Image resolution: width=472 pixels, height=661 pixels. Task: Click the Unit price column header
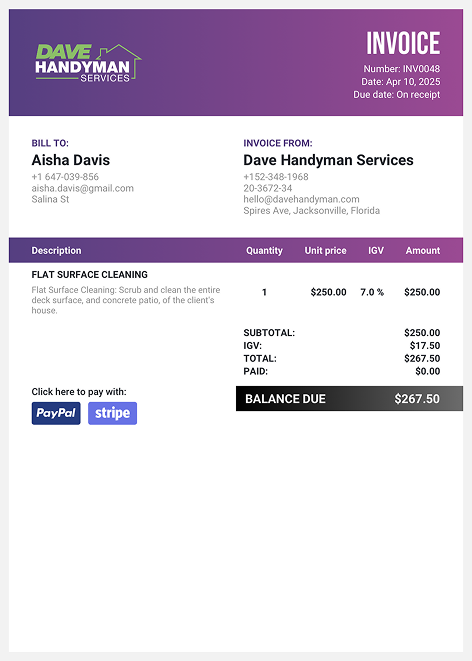click(x=325, y=251)
